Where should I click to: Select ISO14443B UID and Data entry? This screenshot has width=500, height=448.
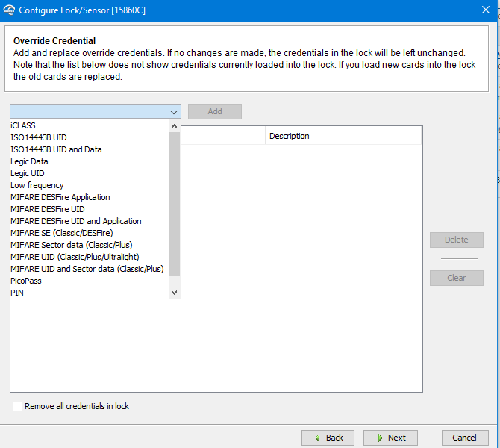pyautogui.click(x=56, y=149)
